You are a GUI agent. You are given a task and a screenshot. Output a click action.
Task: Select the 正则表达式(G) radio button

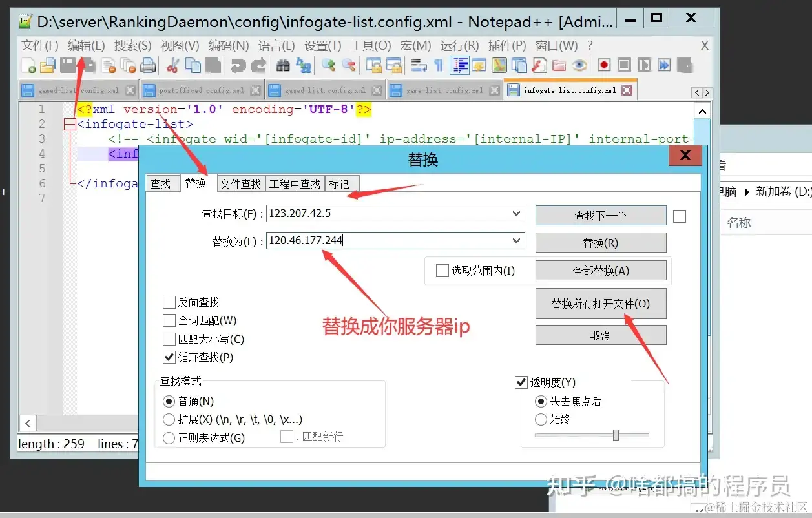coord(169,439)
